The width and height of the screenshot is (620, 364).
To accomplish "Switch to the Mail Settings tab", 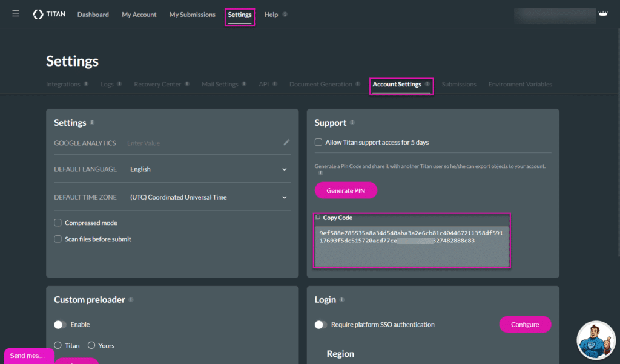I will [x=220, y=84].
